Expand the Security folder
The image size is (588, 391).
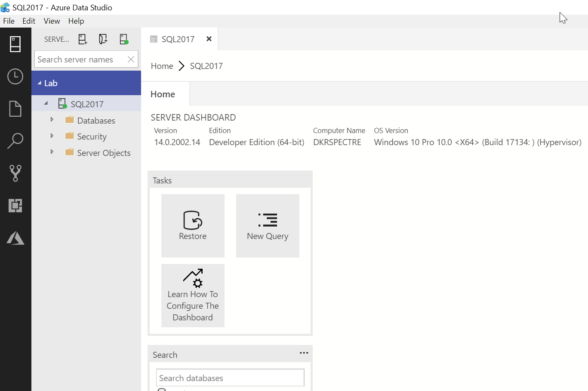click(x=52, y=136)
